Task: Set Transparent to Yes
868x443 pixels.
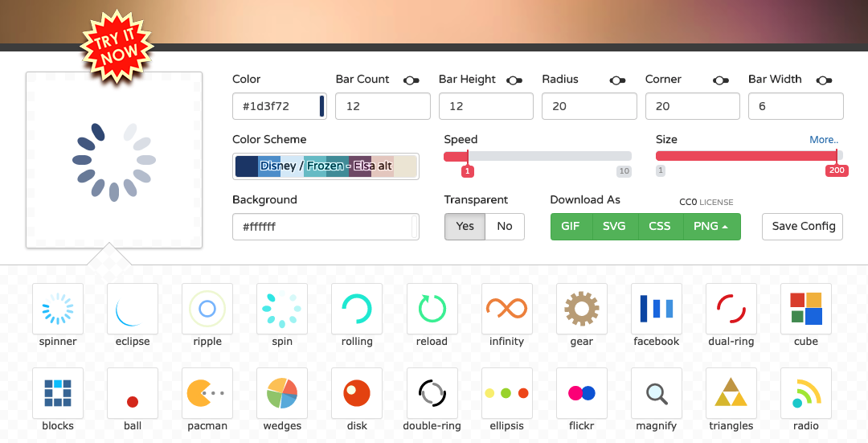Action: pyautogui.click(x=465, y=227)
